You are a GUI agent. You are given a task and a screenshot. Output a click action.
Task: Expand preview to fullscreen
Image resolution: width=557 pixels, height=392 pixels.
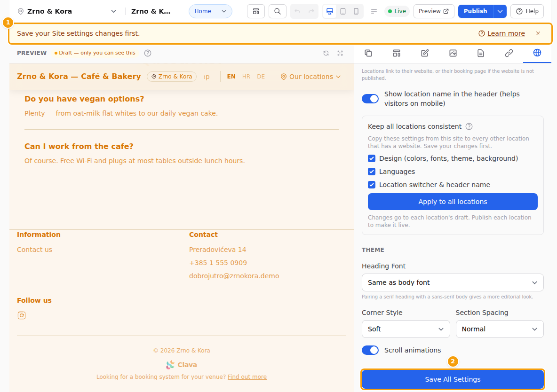point(340,53)
